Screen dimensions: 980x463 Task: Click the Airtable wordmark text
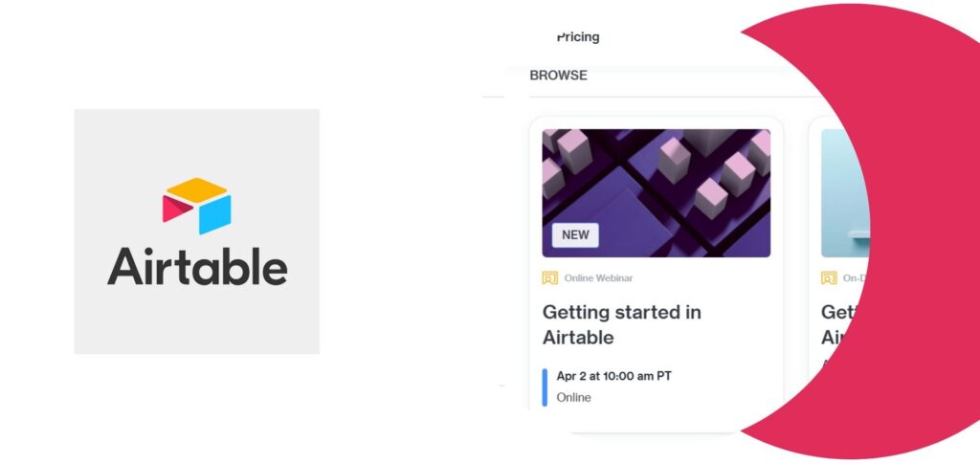pyautogui.click(x=197, y=267)
